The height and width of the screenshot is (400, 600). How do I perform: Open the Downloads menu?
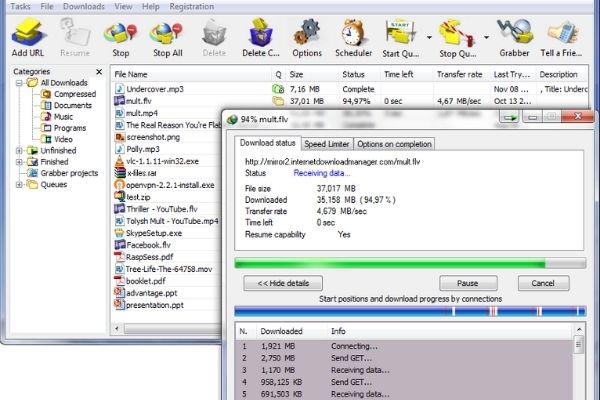84,7
